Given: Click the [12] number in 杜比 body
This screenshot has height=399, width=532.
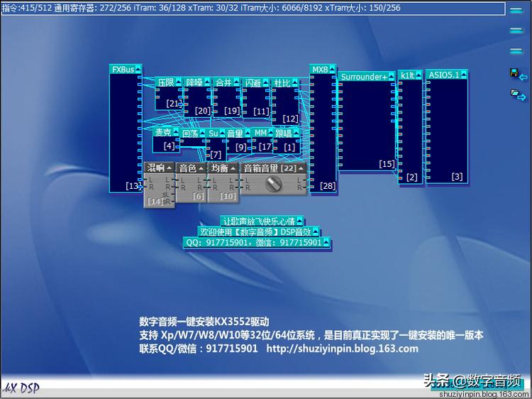Looking at the screenshot, I should (x=290, y=119).
